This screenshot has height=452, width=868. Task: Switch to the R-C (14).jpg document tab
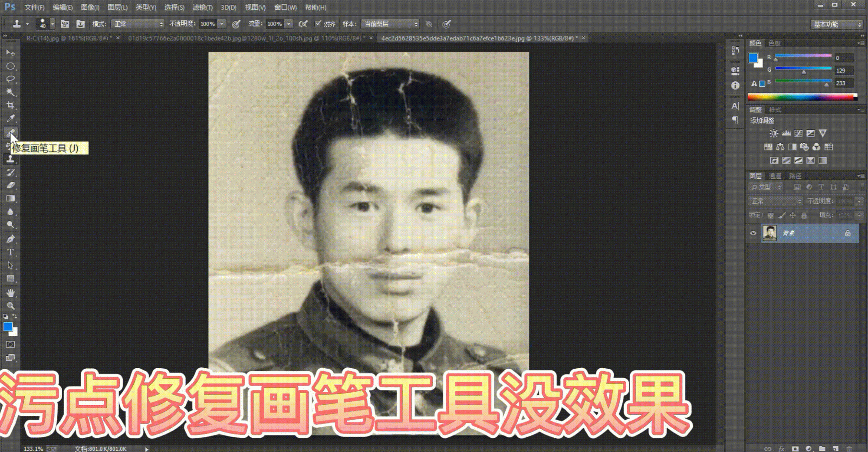(69, 38)
